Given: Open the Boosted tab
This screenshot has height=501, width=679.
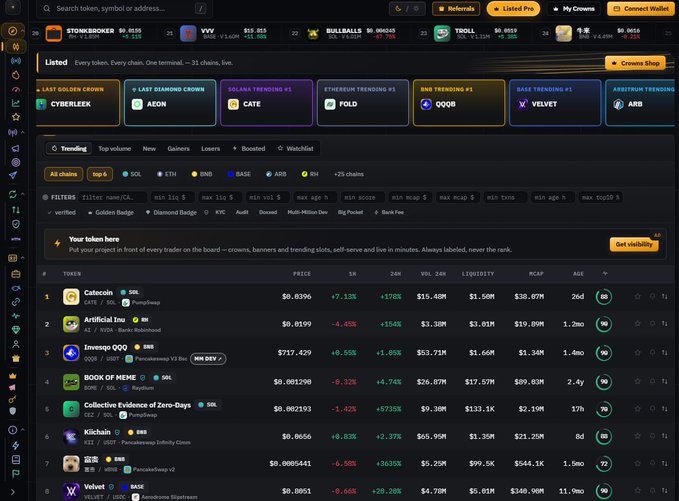Looking at the screenshot, I should pos(249,149).
